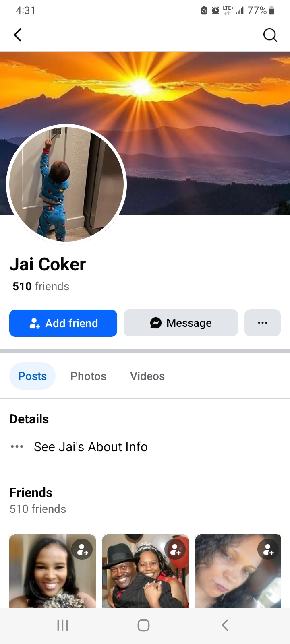
Task: Tap add-friend icon on third friend thumbnail
Action: pos(268,549)
